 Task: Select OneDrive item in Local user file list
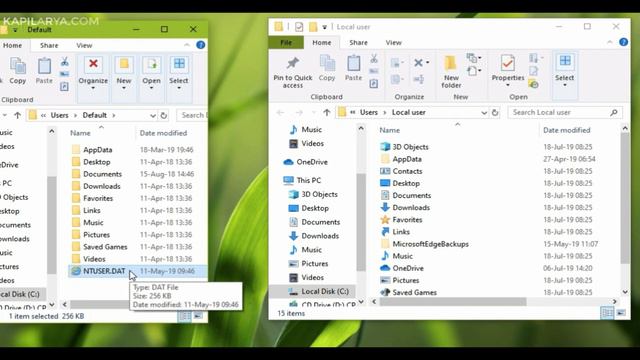pos(408,268)
